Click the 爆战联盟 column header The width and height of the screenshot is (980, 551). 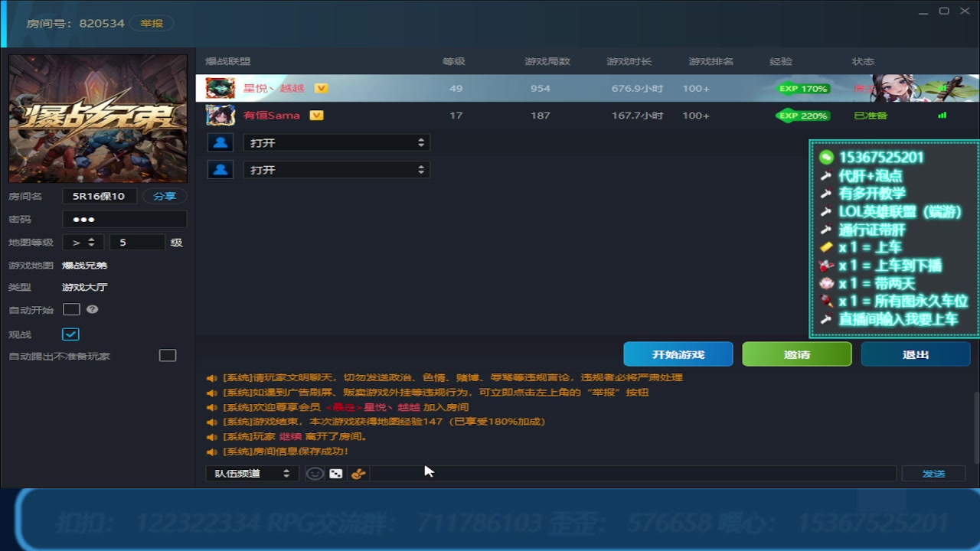[228, 61]
